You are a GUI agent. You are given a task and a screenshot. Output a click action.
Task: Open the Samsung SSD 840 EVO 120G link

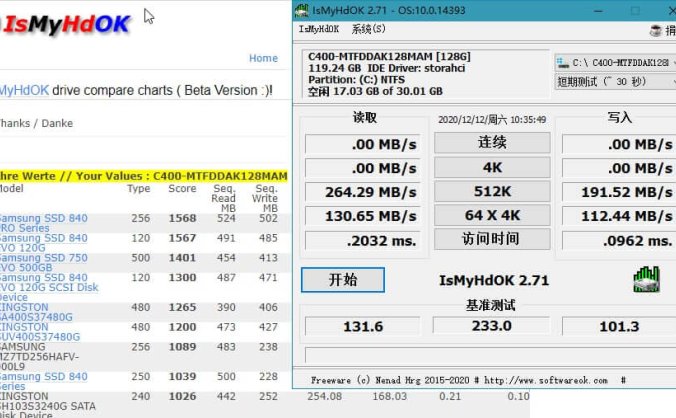pyautogui.click(x=43, y=243)
